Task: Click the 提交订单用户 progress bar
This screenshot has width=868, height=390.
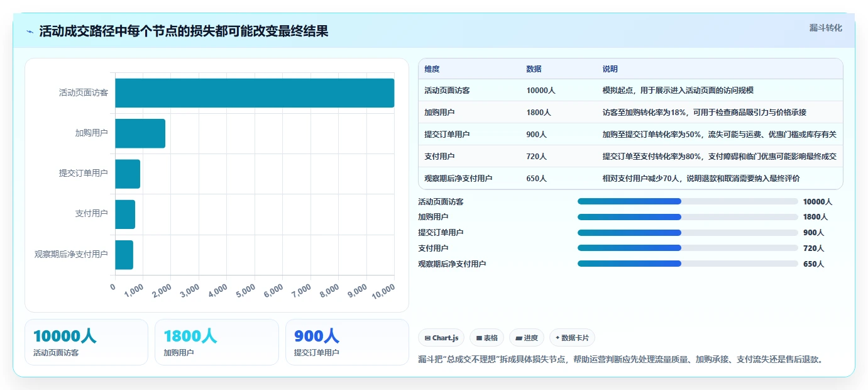Action: 688,233
